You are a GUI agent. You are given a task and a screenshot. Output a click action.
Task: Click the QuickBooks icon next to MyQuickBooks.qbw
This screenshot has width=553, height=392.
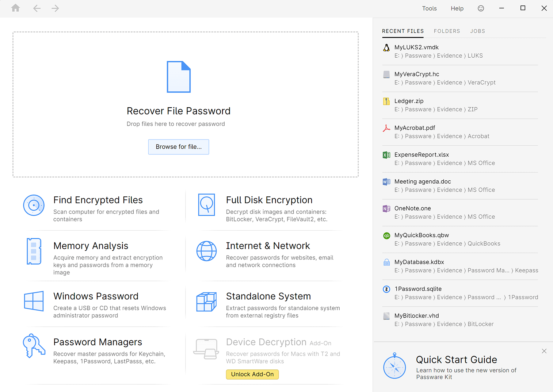(x=386, y=235)
